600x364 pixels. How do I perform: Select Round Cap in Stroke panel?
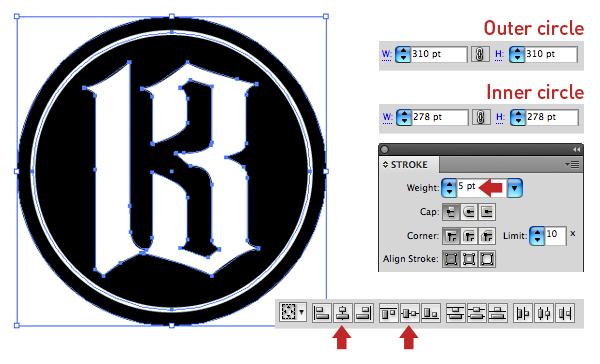[469, 212]
